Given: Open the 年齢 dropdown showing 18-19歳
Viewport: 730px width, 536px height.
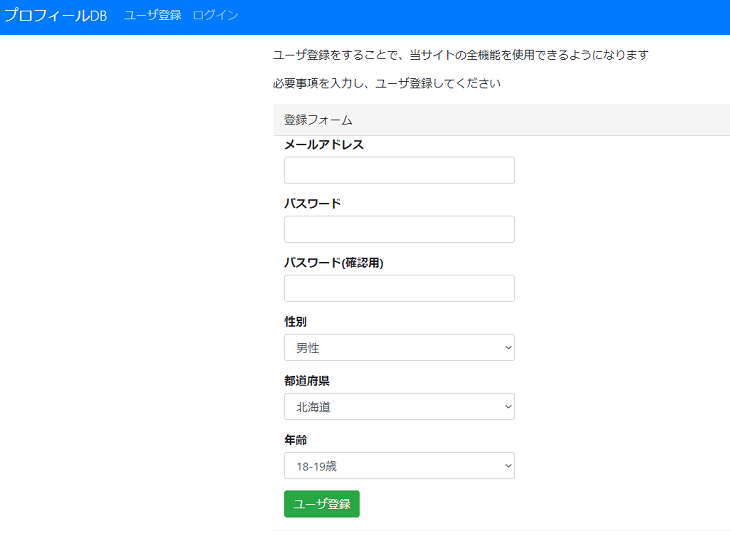Looking at the screenshot, I should 399,466.
